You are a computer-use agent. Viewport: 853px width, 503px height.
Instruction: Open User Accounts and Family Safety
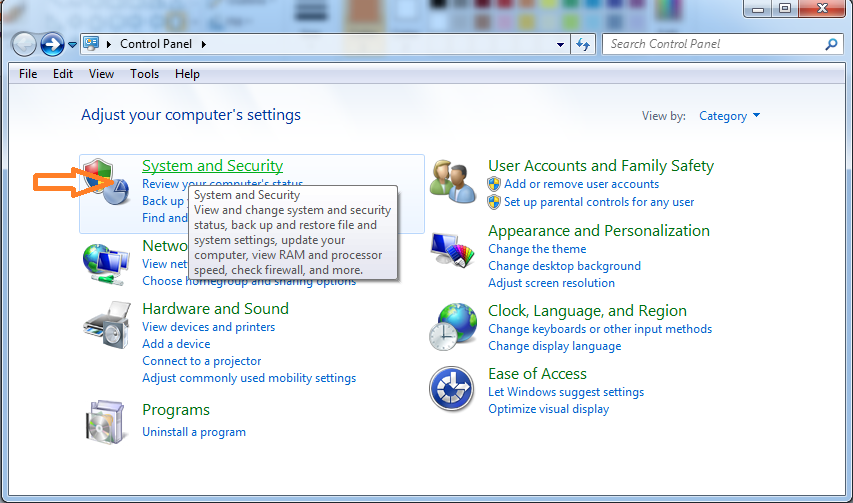point(601,165)
